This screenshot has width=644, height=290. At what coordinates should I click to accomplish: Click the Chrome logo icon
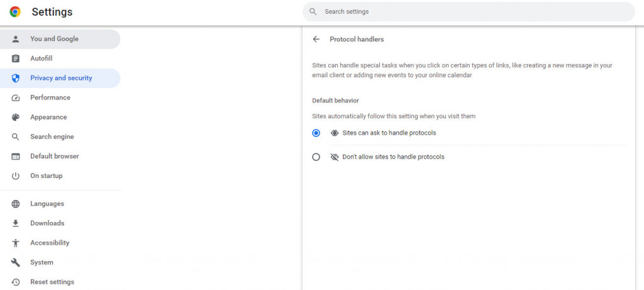point(15,12)
